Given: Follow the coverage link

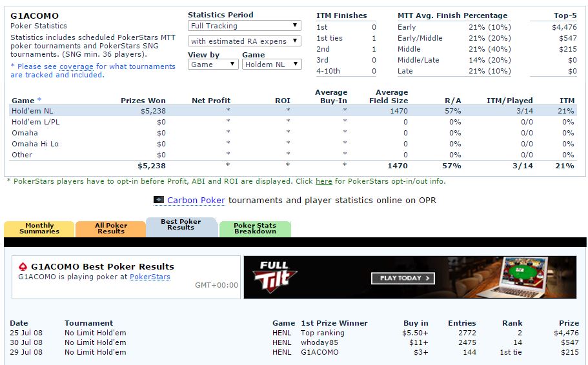Looking at the screenshot, I should [76, 66].
